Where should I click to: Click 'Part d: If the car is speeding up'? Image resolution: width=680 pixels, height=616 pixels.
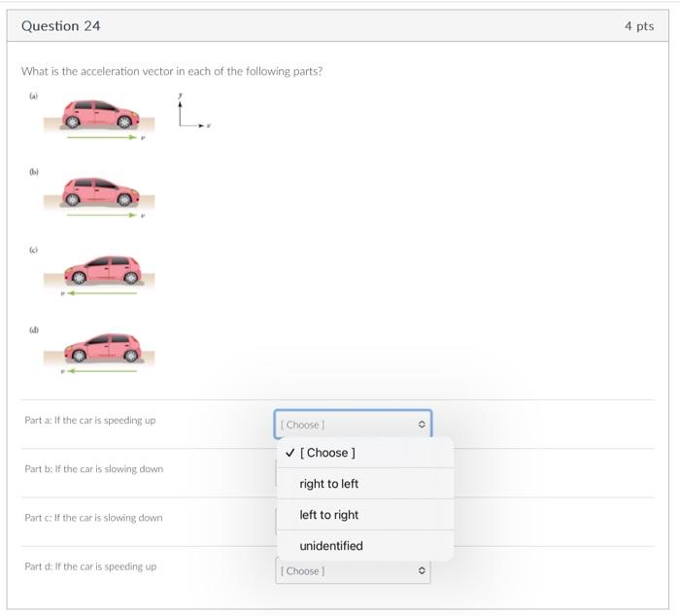[90, 566]
